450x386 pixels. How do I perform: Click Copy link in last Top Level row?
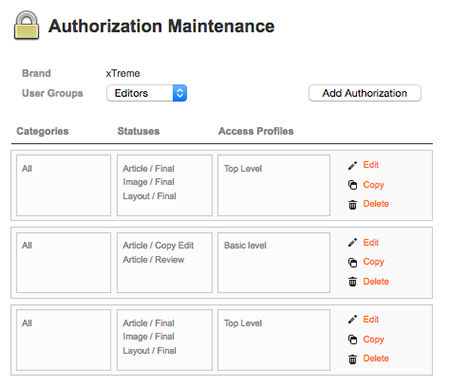point(373,339)
